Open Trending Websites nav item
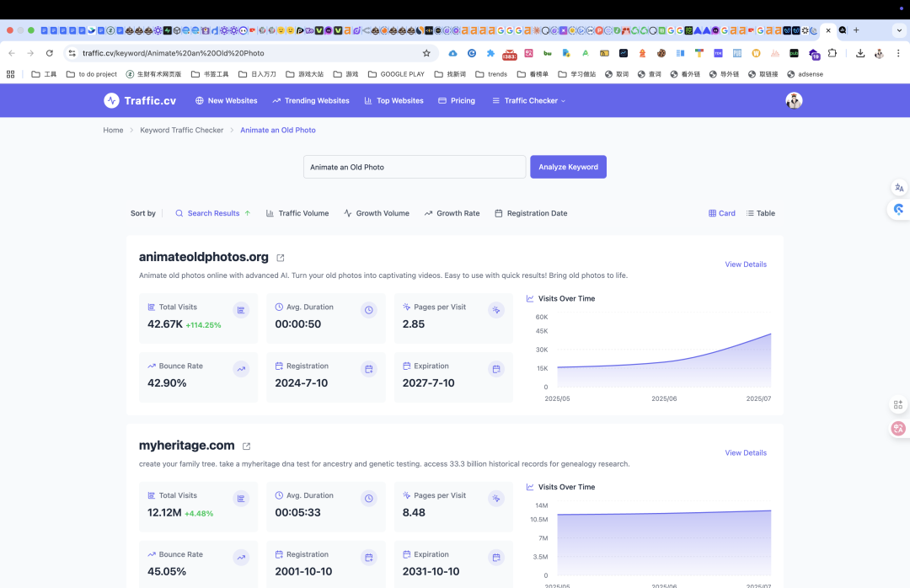The width and height of the screenshot is (910, 588). click(311, 100)
